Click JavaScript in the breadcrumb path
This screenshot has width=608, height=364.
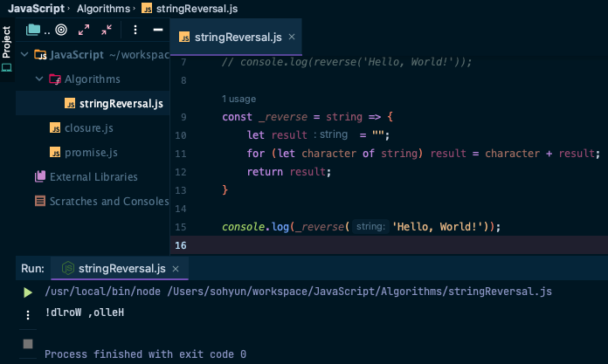pos(36,9)
